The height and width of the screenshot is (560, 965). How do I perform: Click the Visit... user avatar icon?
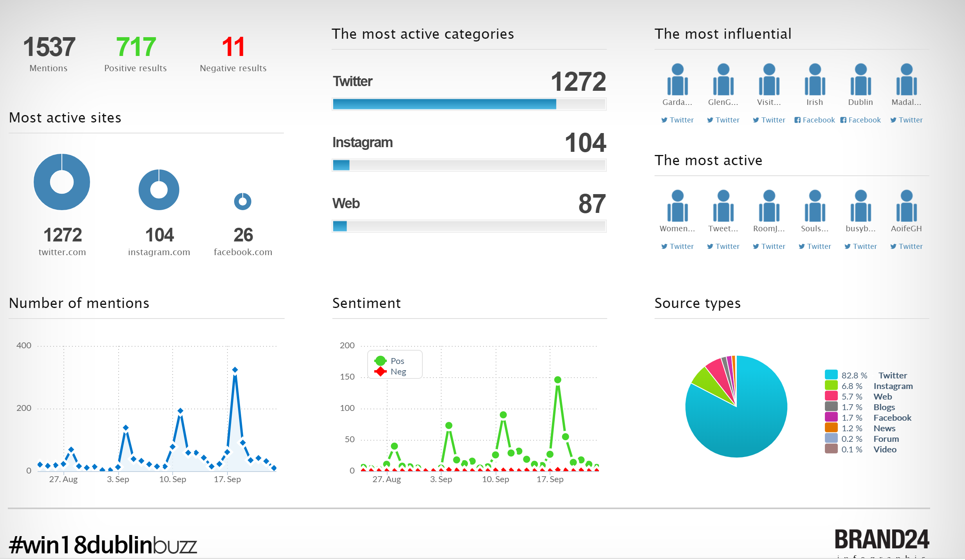tap(769, 79)
